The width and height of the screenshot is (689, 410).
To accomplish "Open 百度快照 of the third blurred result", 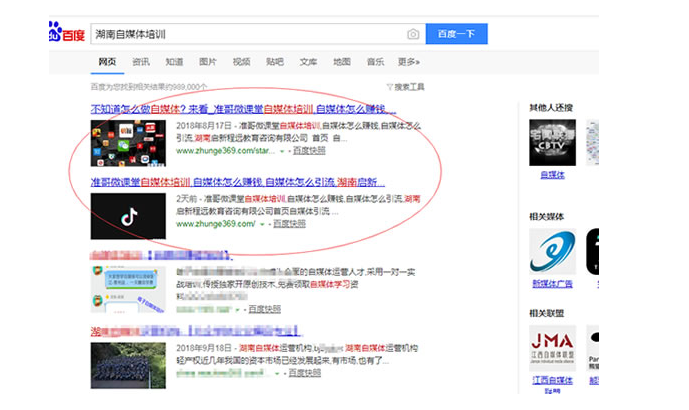I will [265, 309].
